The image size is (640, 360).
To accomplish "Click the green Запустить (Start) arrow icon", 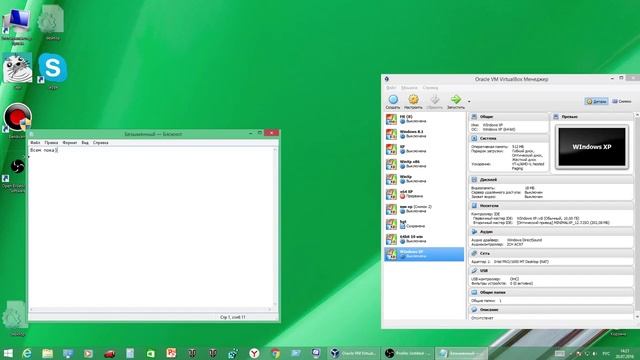I will (x=456, y=101).
